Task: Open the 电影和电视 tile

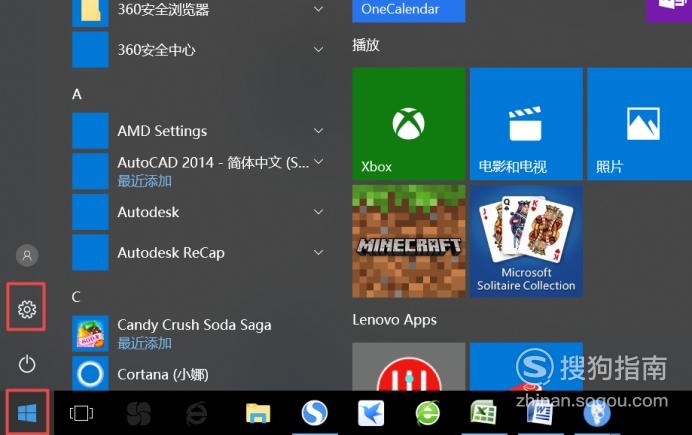Action: [x=526, y=124]
